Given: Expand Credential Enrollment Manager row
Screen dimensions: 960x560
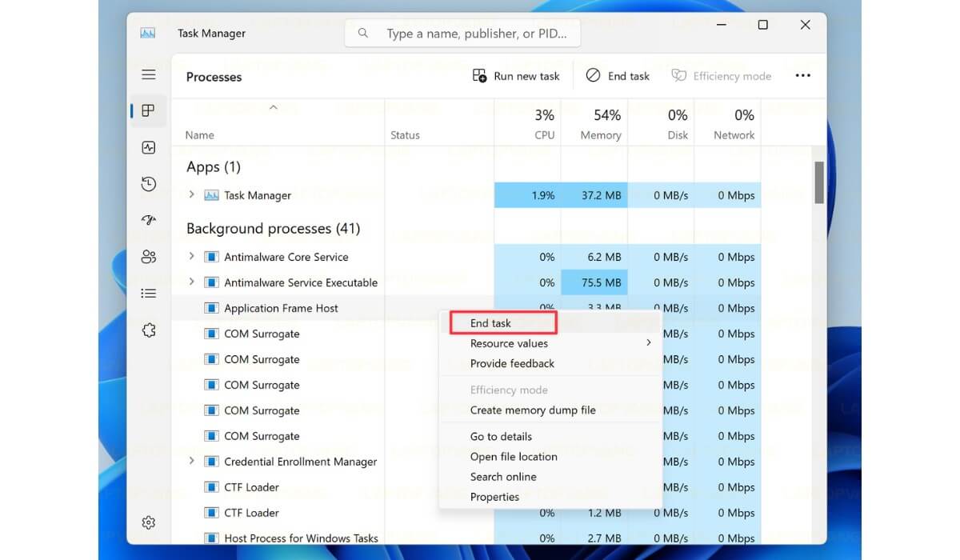Looking at the screenshot, I should 191,461.
